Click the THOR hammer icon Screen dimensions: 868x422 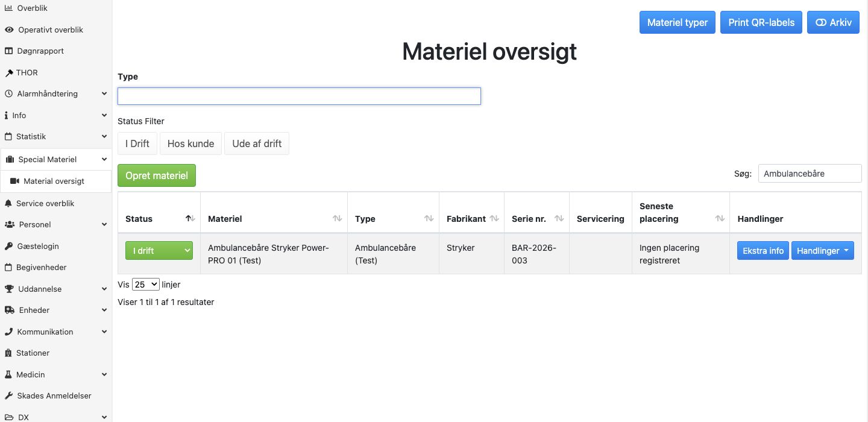[9, 73]
